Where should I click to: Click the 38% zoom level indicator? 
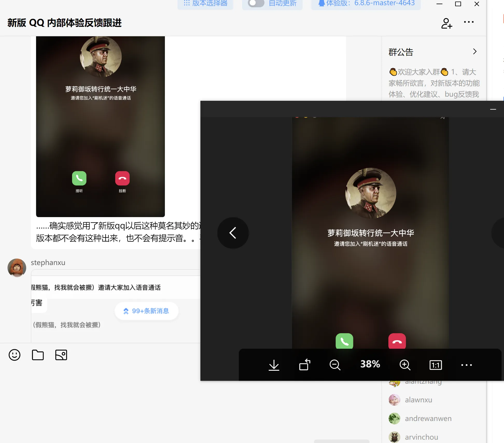tap(370, 364)
